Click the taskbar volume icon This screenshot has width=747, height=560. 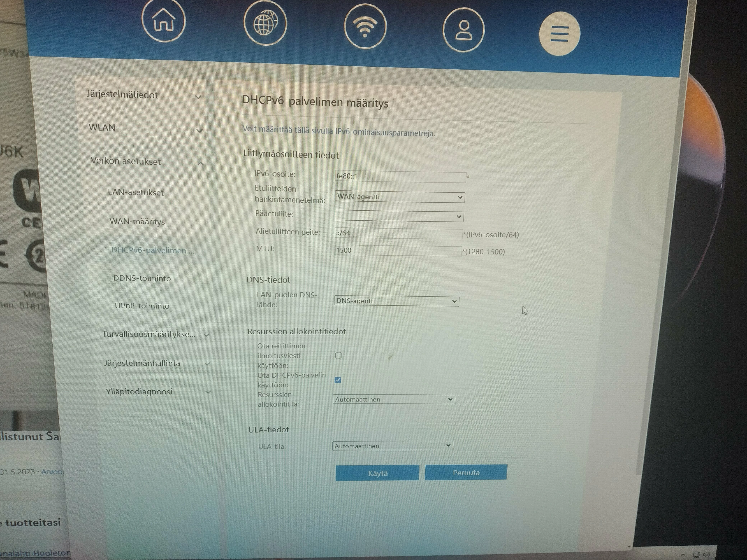pyautogui.click(x=706, y=554)
